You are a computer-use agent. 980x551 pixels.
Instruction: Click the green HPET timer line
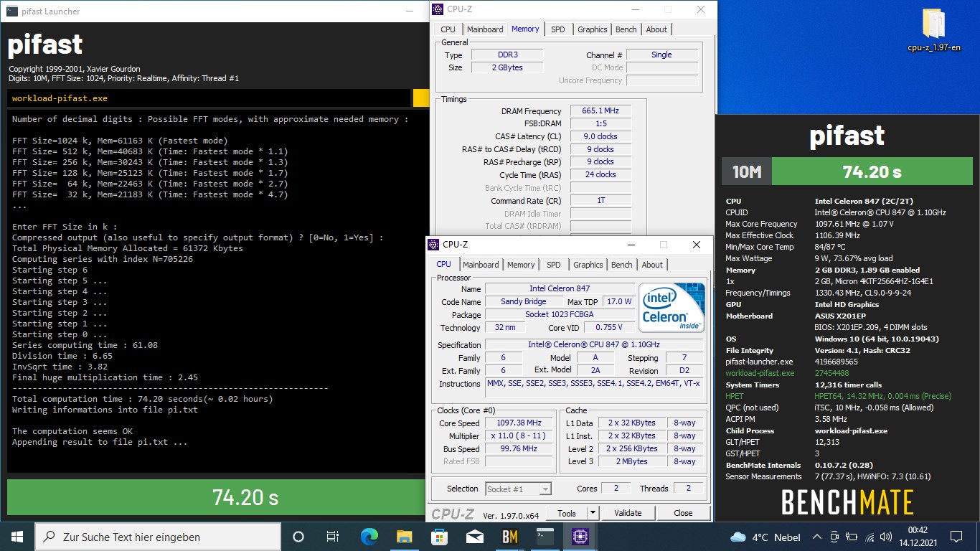[x=838, y=396]
